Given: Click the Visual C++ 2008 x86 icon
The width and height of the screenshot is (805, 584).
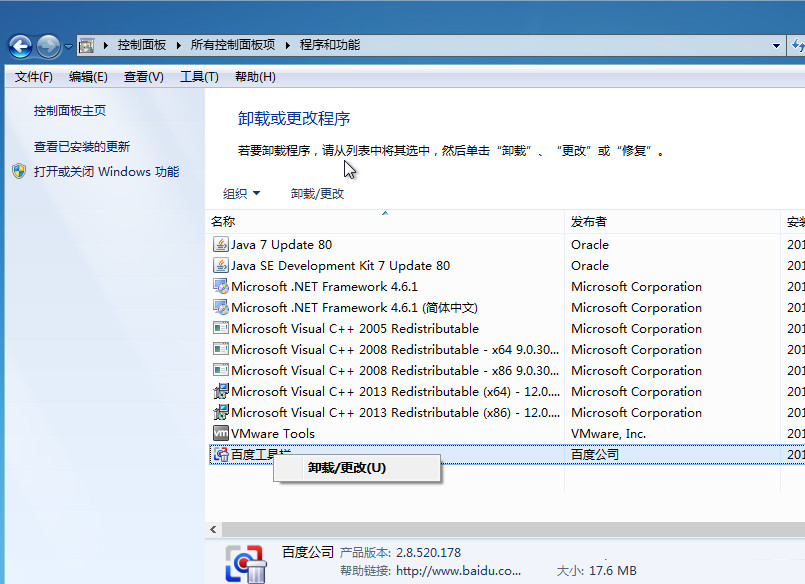Looking at the screenshot, I should [221, 370].
